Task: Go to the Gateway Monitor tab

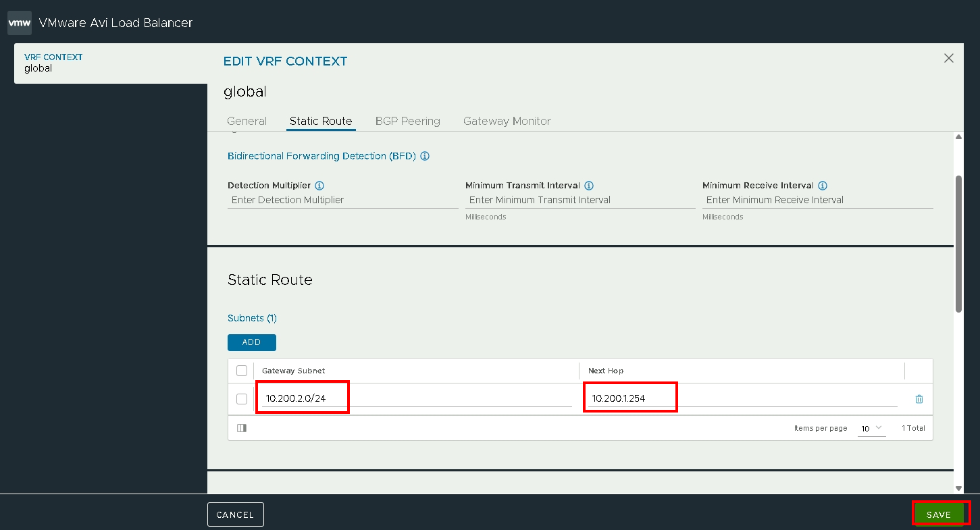Action: point(507,122)
